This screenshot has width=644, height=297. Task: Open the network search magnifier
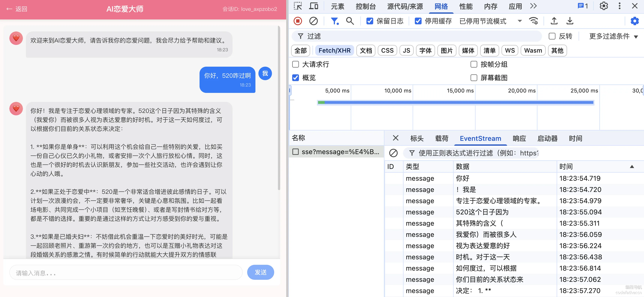pos(350,21)
